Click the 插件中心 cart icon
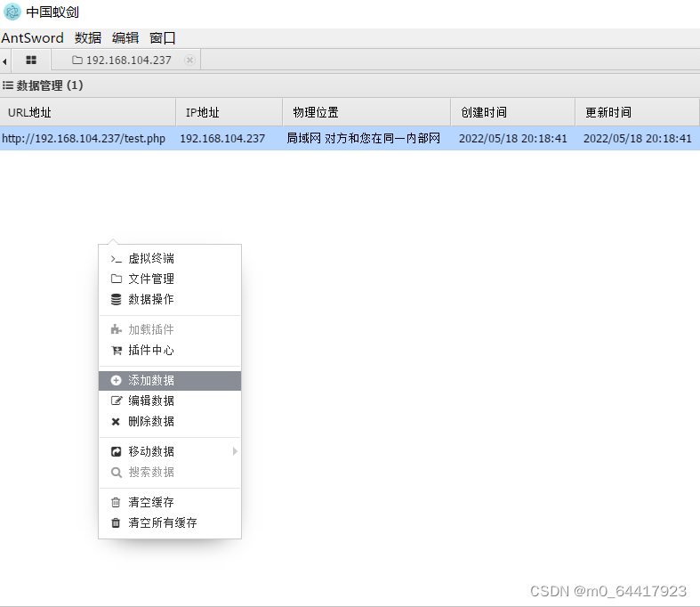Screen dimensions: 700x607 click(x=116, y=350)
